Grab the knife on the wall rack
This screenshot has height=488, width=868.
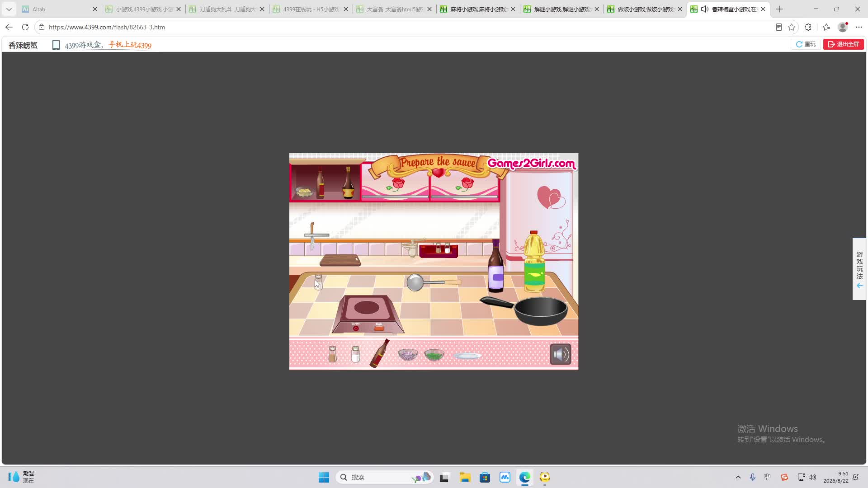(312, 236)
